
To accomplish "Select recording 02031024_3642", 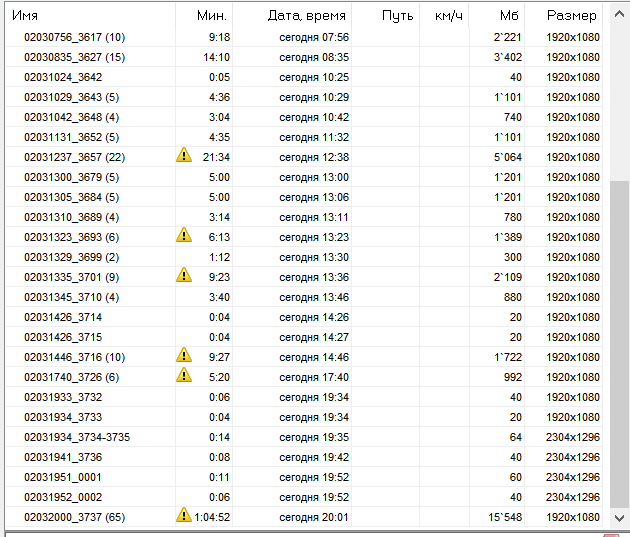I will (x=63, y=77).
